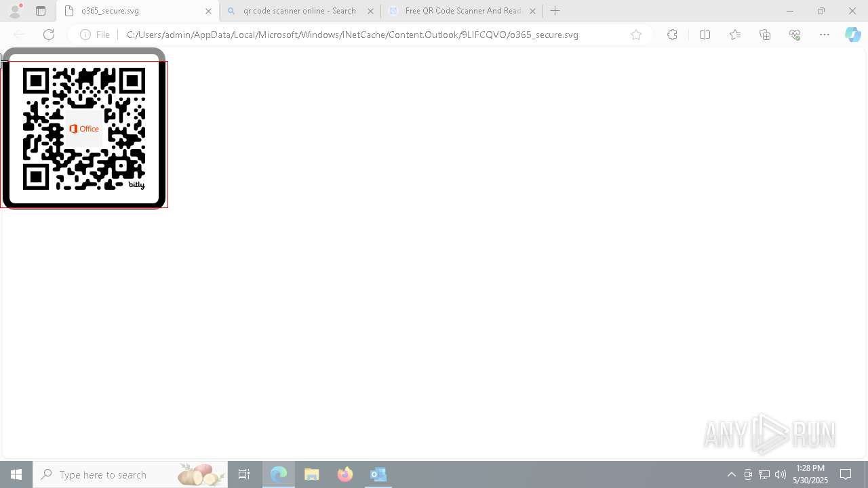Open File Explorer from the taskbar
This screenshot has width=868, height=488.
312,474
